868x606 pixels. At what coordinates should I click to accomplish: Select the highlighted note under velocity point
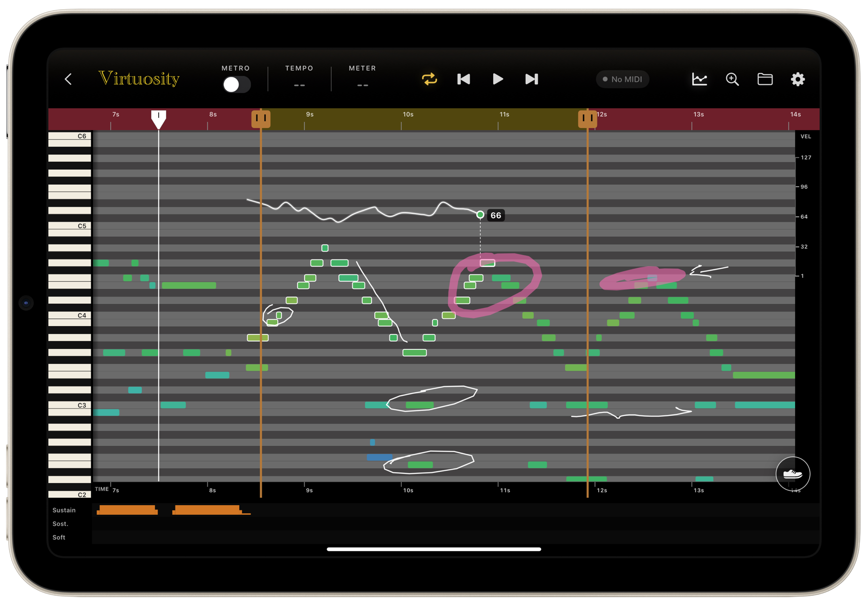tap(488, 263)
